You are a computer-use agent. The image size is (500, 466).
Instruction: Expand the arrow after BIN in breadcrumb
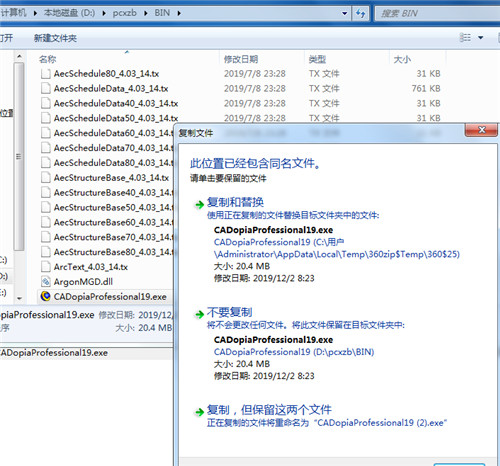(179, 13)
